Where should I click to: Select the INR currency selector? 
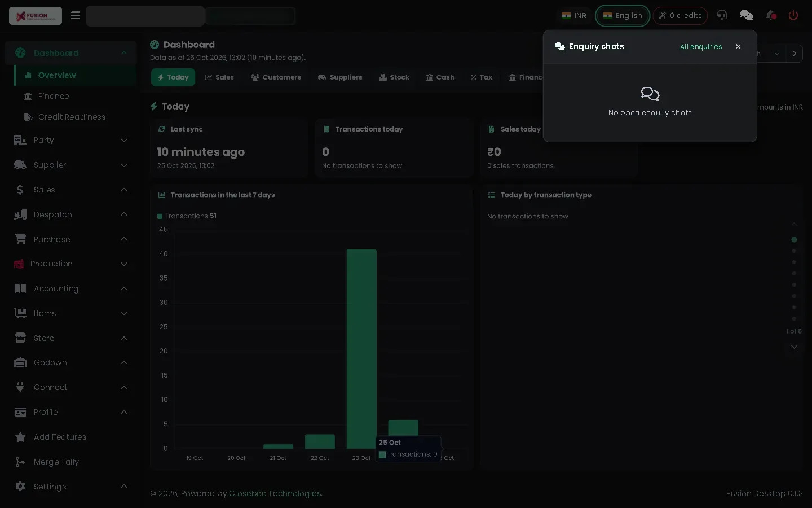click(x=574, y=16)
